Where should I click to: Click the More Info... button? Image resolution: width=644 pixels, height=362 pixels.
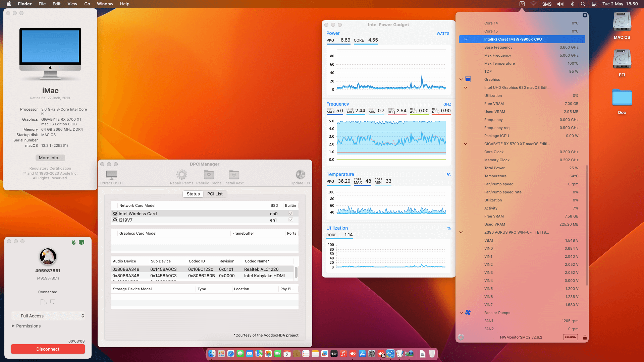(x=50, y=158)
